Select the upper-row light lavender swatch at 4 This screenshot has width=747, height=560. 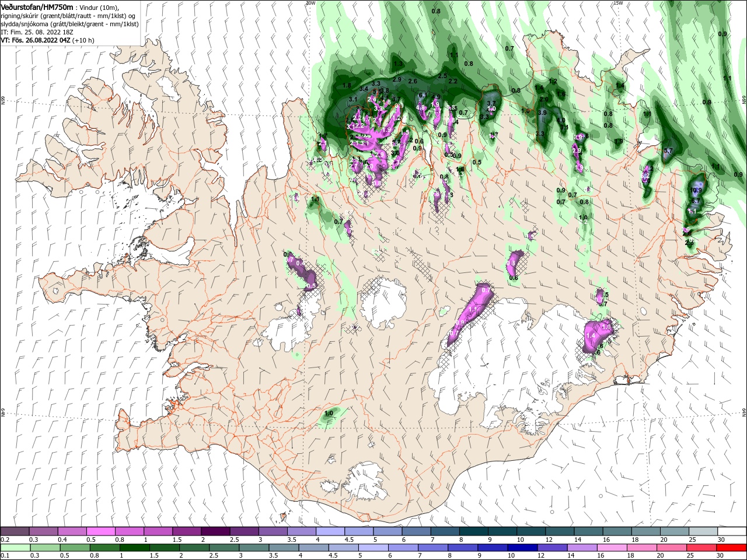[330, 531]
